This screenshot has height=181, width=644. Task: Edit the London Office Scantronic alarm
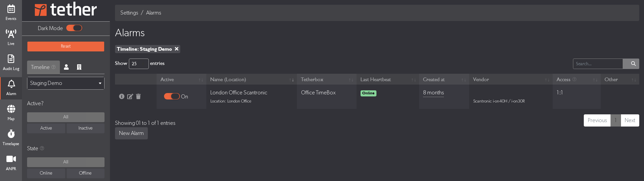click(130, 96)
